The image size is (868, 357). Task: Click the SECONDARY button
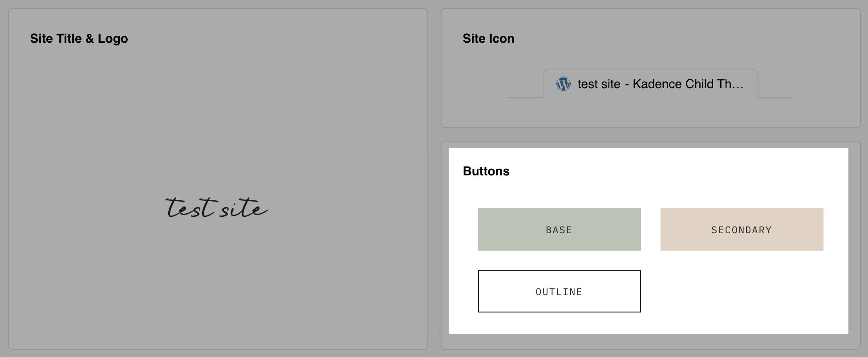(x=742, y=229)
